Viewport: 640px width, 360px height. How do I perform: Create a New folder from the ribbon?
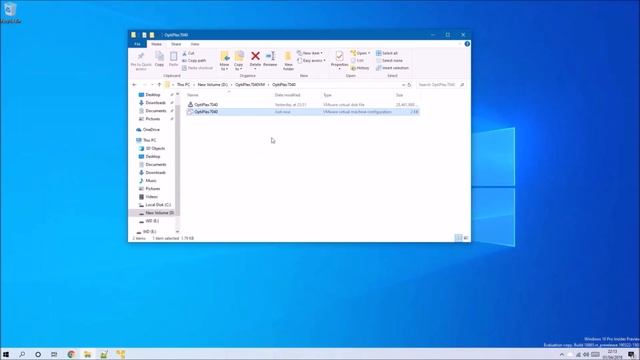(x=288, y=61)
